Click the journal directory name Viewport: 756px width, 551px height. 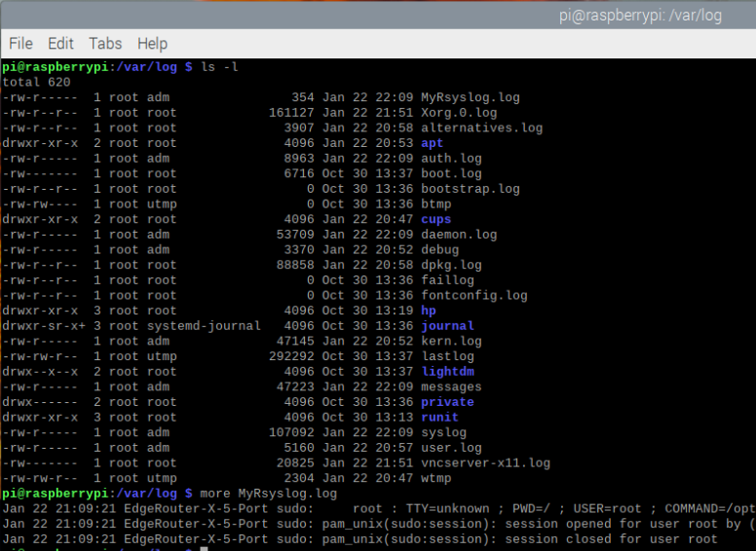click(x=447, y=326)
